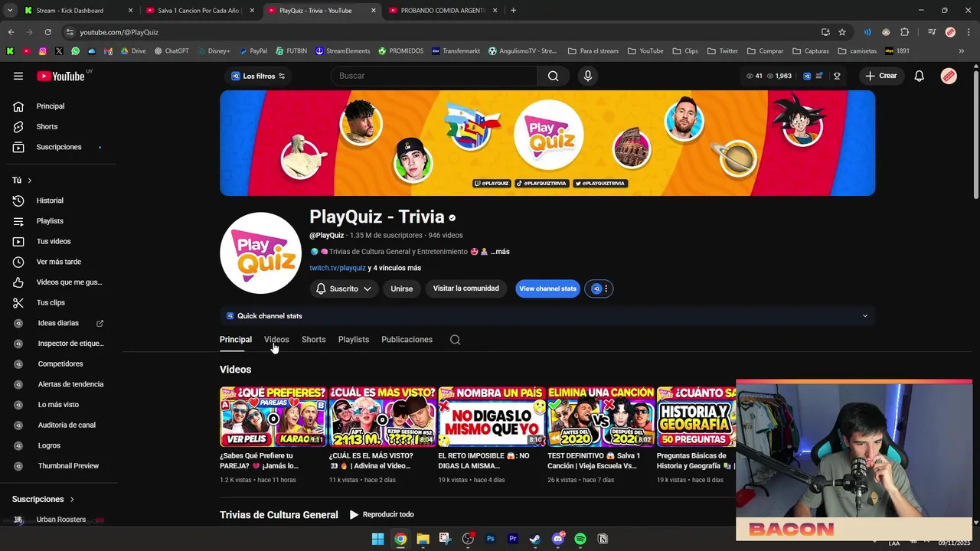This screenshot has height=551, width=980.
Task: Open Photoshop from the taskbar
Action: pyautogui.click(x=490, y=539)
